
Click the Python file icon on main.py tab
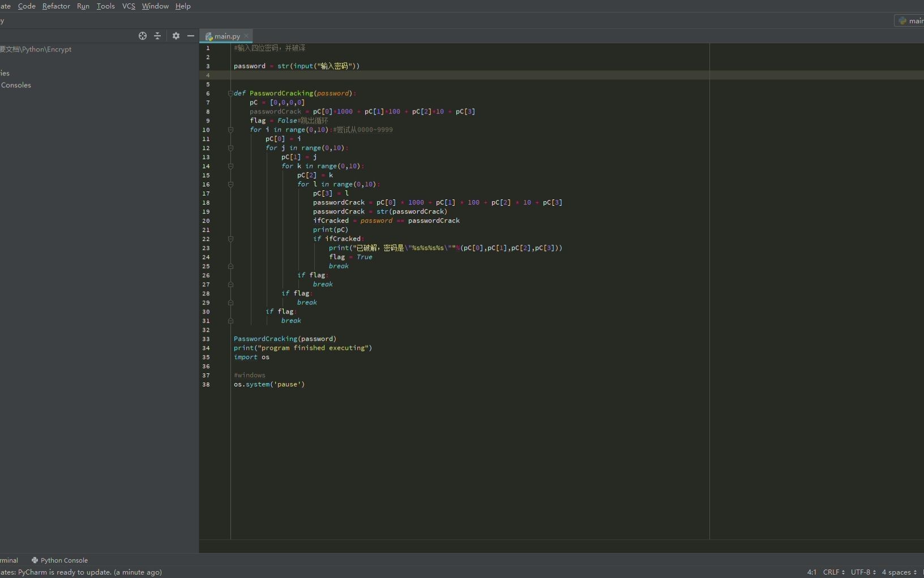point(209,36)
